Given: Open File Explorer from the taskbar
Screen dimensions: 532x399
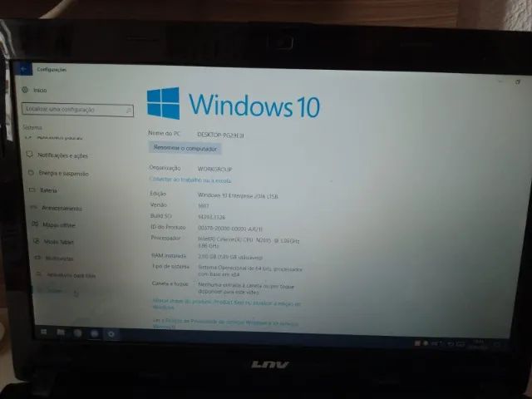Looking at the screenshot, I should click(61, 332).
